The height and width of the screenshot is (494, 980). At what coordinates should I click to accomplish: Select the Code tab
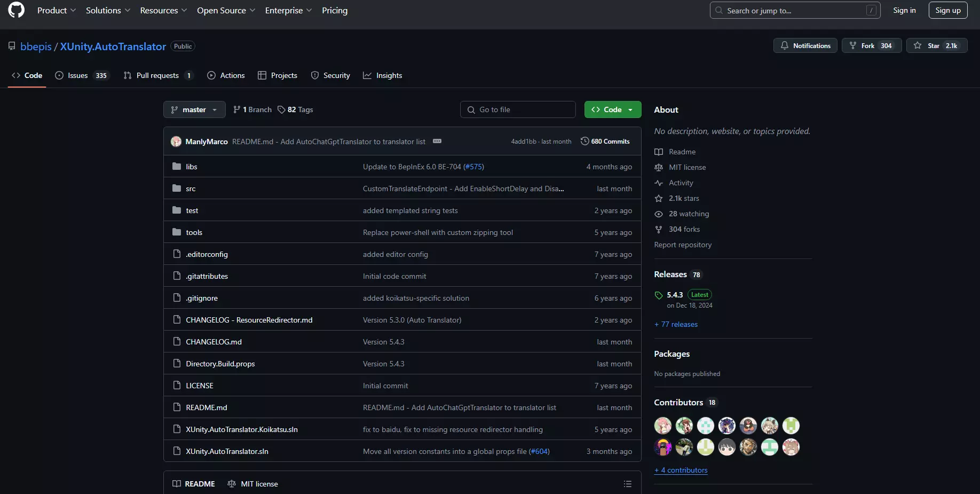click(27, 75)
